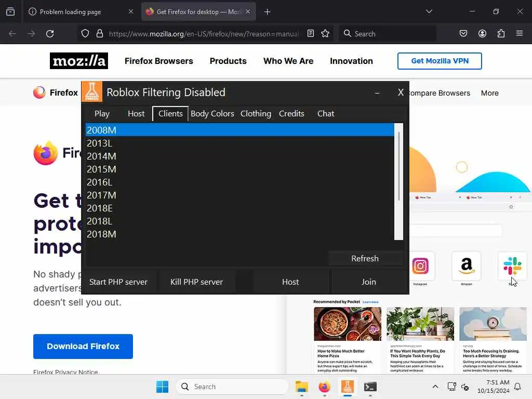Screen dimensions: 532x399
Task: Open the Chat tab
Action: pos(326,114)
